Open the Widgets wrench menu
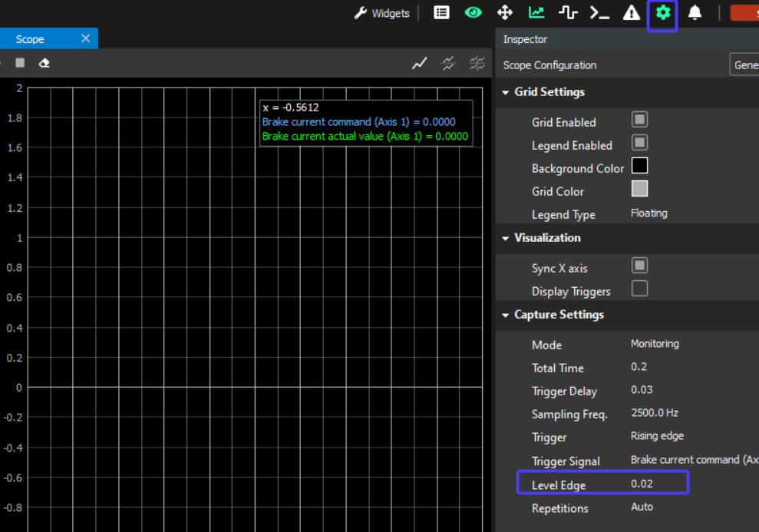 [381, 13]
